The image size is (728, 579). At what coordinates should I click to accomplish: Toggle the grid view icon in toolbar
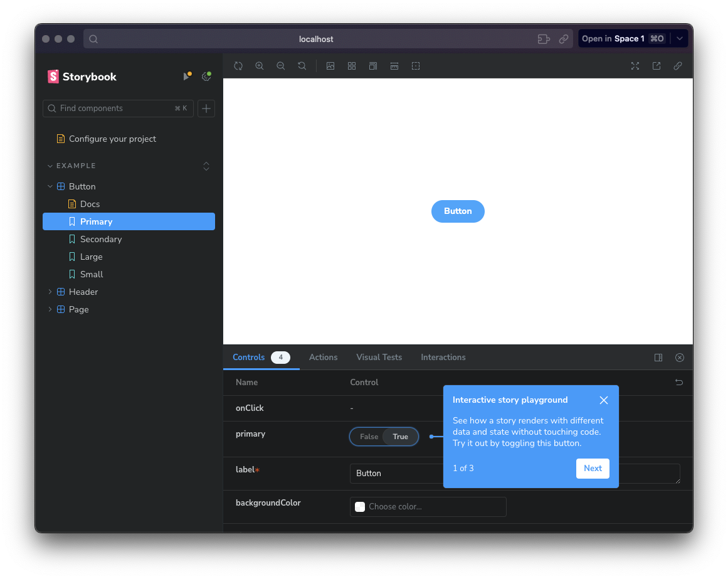pos(352,66)
